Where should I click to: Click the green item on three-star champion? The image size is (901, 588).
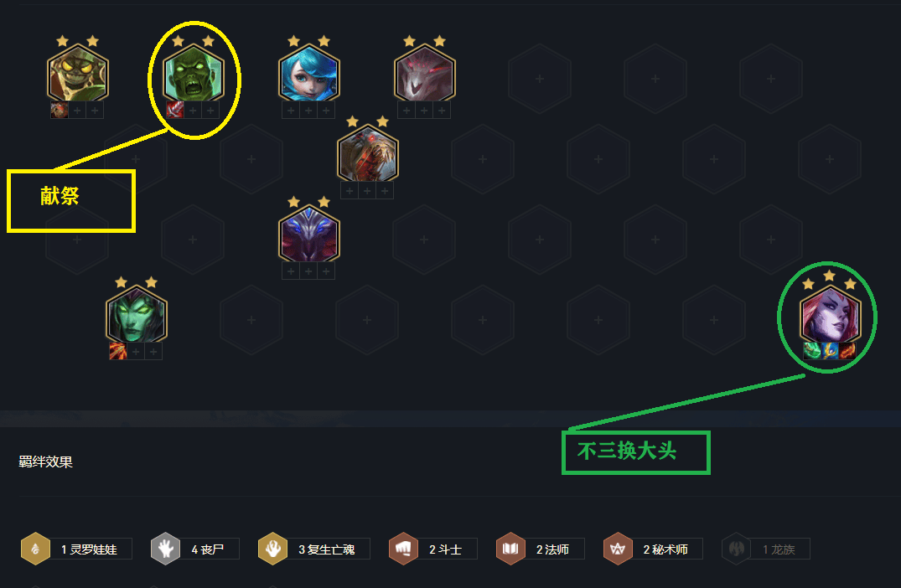(x=812, y=350)
